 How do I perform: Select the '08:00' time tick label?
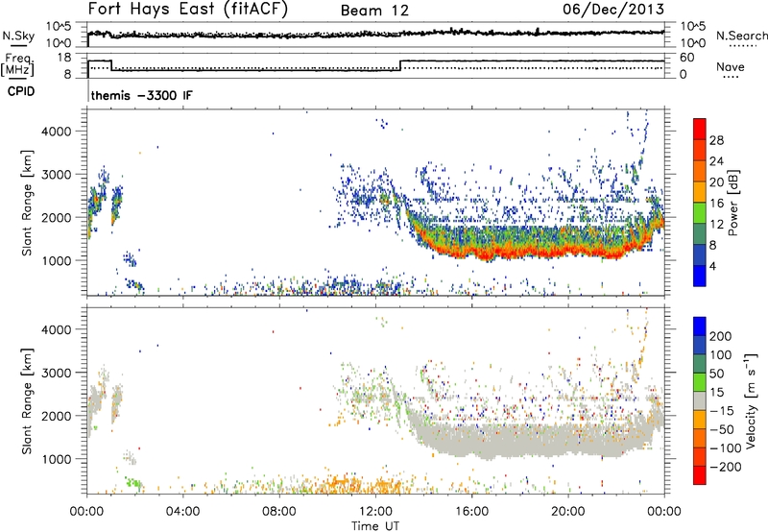(279, 512)
